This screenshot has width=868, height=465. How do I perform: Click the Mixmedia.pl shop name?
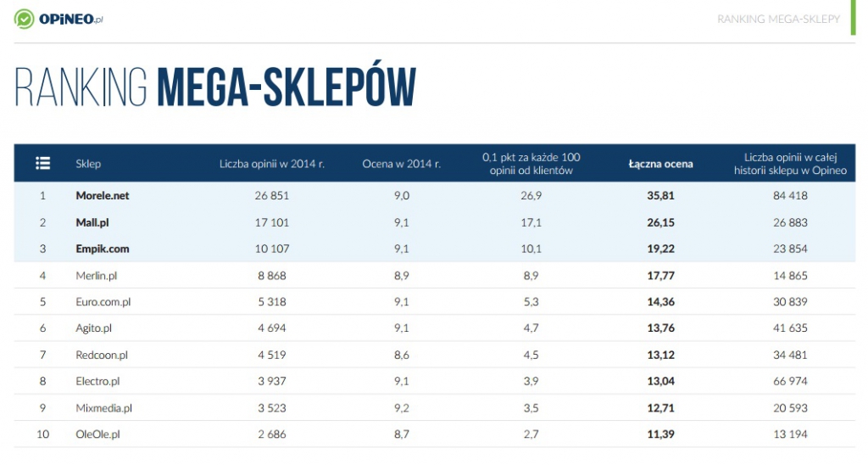(x=104, y=408)
